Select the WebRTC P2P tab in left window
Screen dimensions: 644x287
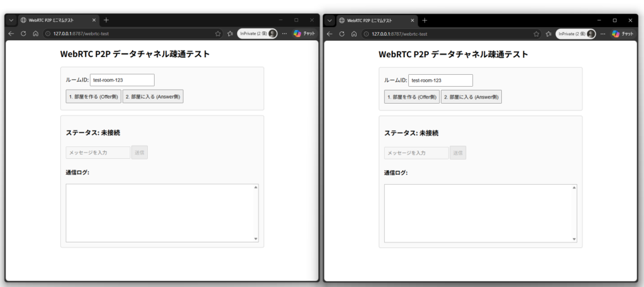(58, 20)
